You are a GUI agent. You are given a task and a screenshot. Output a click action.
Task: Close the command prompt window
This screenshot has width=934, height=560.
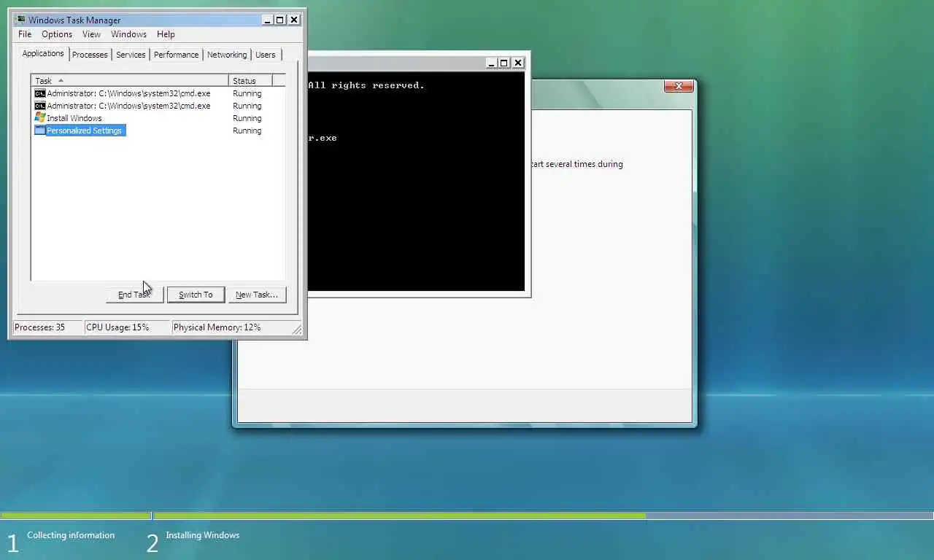click(x=518, y=63)
